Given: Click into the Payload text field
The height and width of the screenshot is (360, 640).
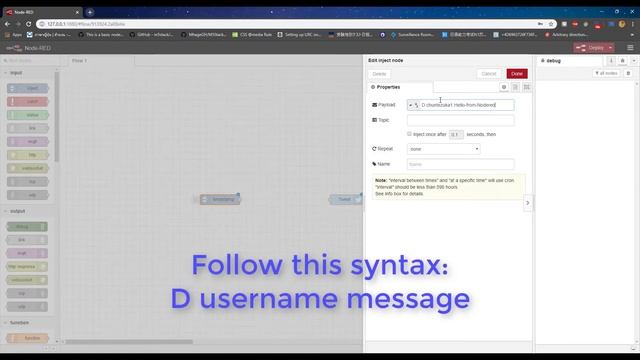Looking at the screenshot, I should click(x=467, y=105).
